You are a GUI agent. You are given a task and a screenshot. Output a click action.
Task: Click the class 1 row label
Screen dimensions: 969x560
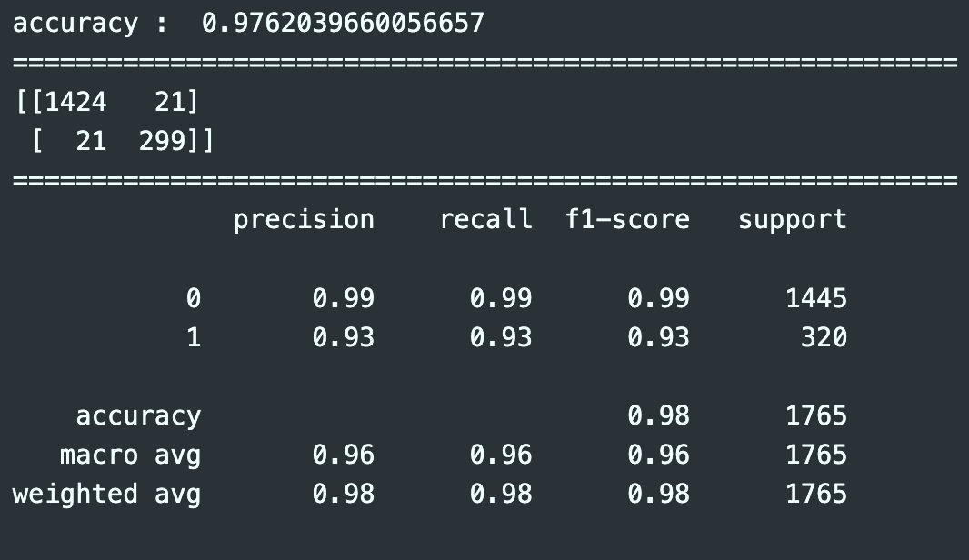(193, 337)
